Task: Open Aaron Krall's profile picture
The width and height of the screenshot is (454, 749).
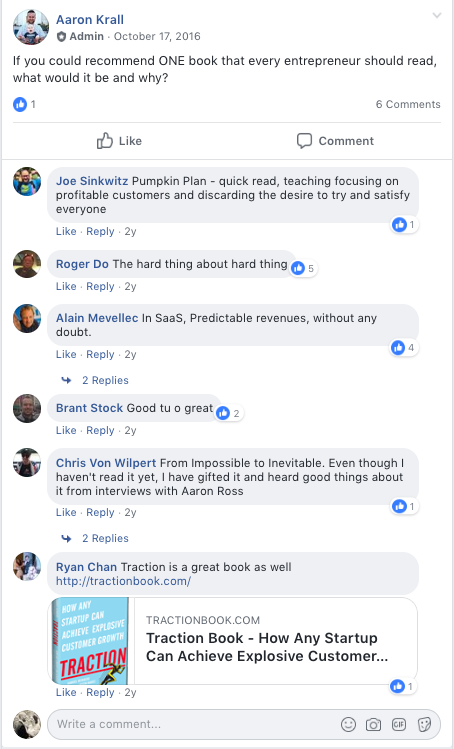Action: coord(31,27)
